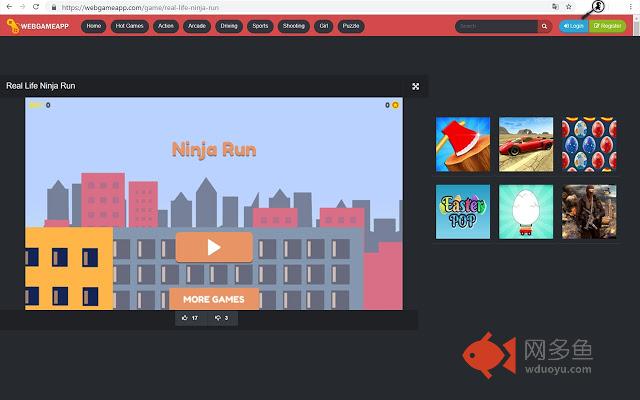Viewport: 640px width, 400px height.
Task: Click the thumbs-up like button
Action: (190, 318)
